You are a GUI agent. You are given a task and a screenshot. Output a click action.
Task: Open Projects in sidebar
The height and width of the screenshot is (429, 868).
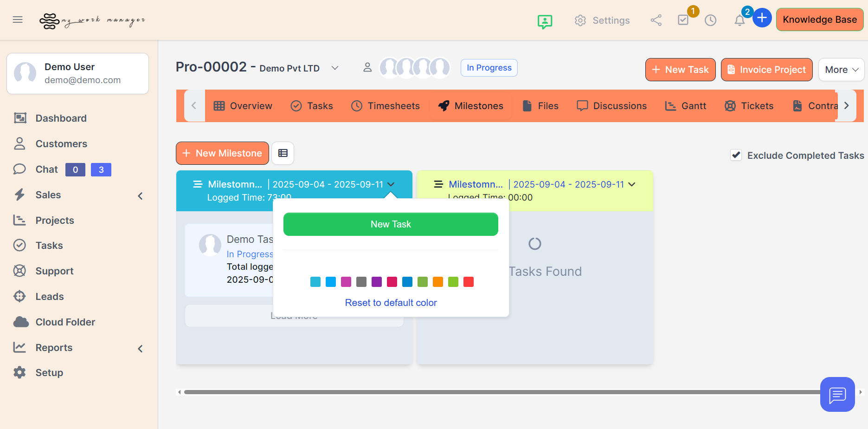pos(55,221)
